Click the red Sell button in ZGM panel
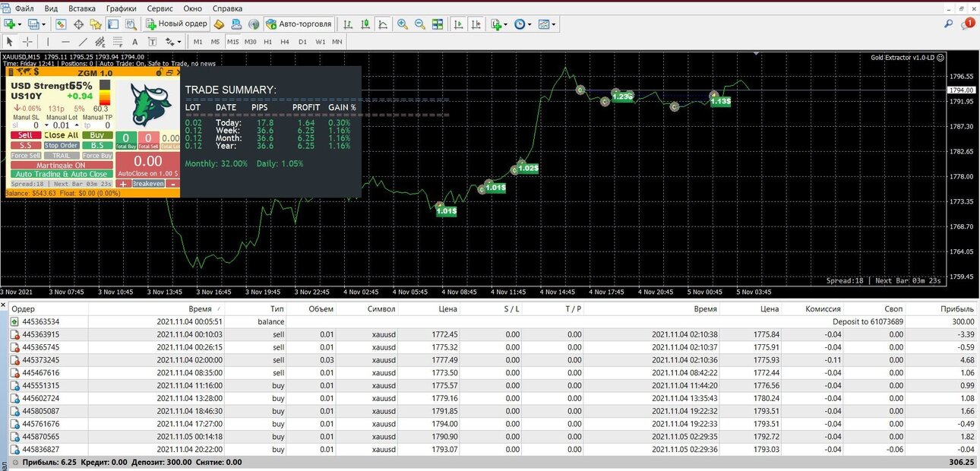980x471 pixels. [26, 135]
